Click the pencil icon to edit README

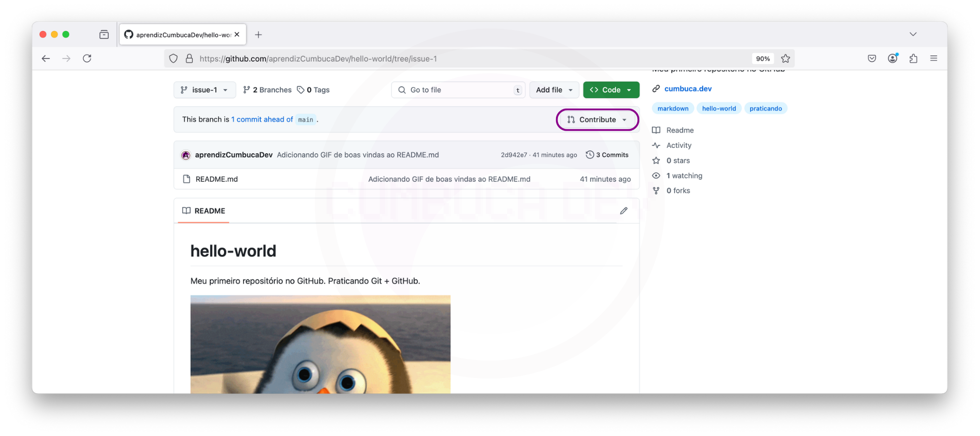click(624, 211)
